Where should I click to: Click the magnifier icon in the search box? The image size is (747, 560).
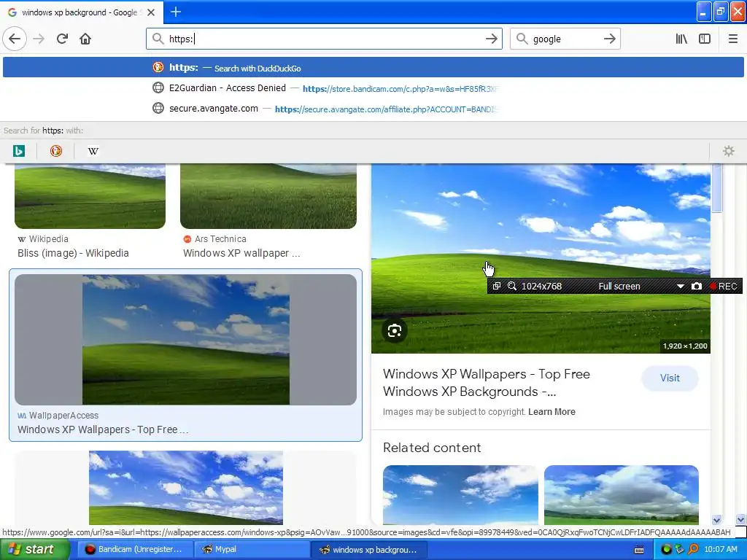click(522, 39)
